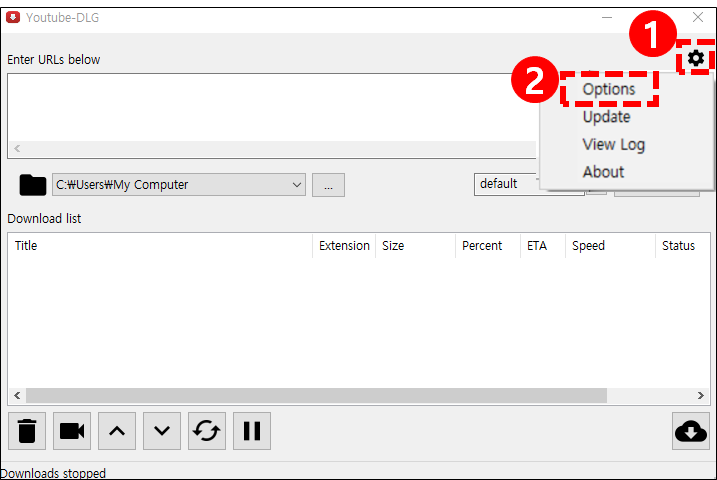This screenshot has width=717, height=480.
Task: Click the black folder icon
Action: click(x=32, y=185)
